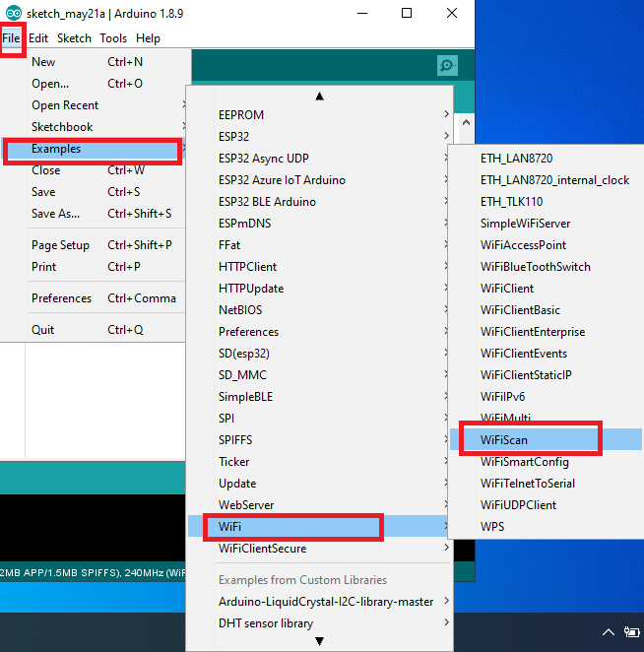
Task: Open Preferences from File menu
Action: (x=94, y=298)
